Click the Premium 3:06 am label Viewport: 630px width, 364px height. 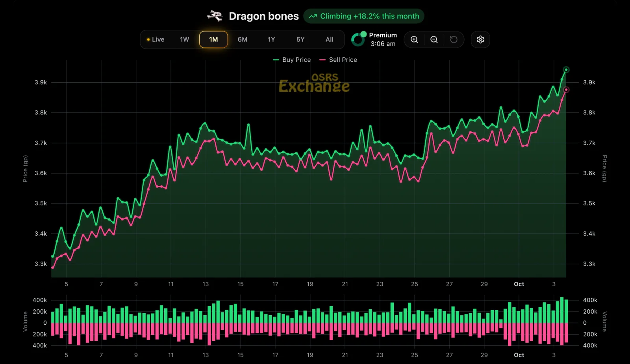click(x=383, y=39)
